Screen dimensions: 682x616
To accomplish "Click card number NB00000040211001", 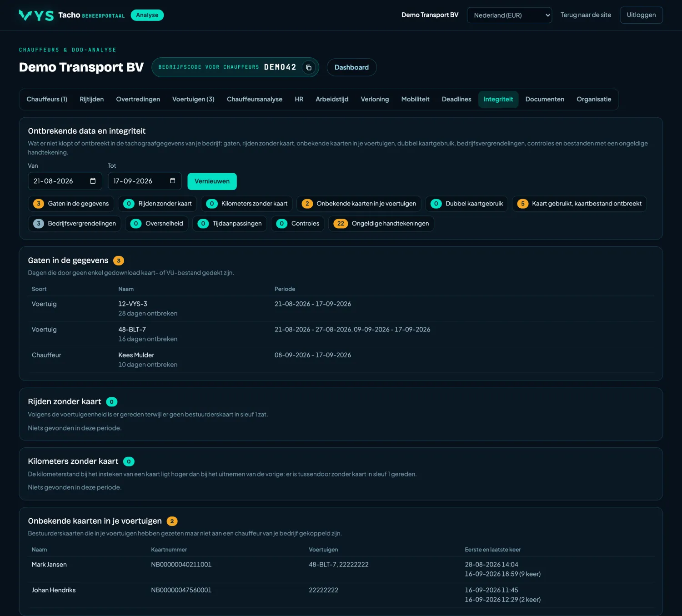I will 181,565.
